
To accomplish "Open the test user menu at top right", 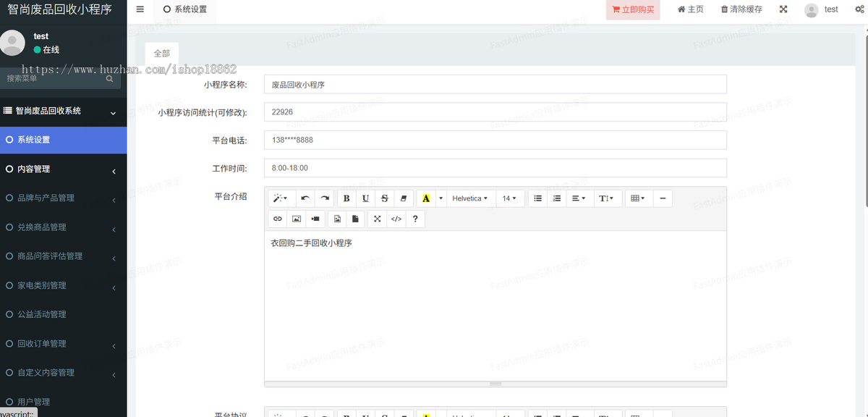I will coord(822,9).
